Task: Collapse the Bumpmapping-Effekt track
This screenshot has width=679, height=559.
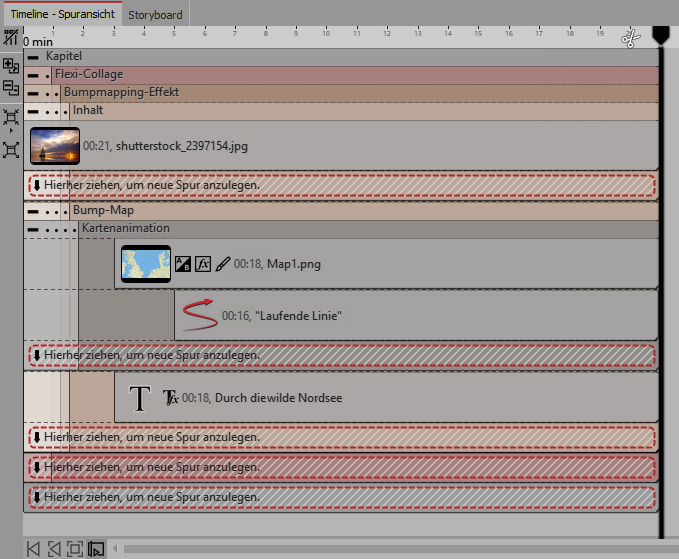Action: click(x=33, y=94)
